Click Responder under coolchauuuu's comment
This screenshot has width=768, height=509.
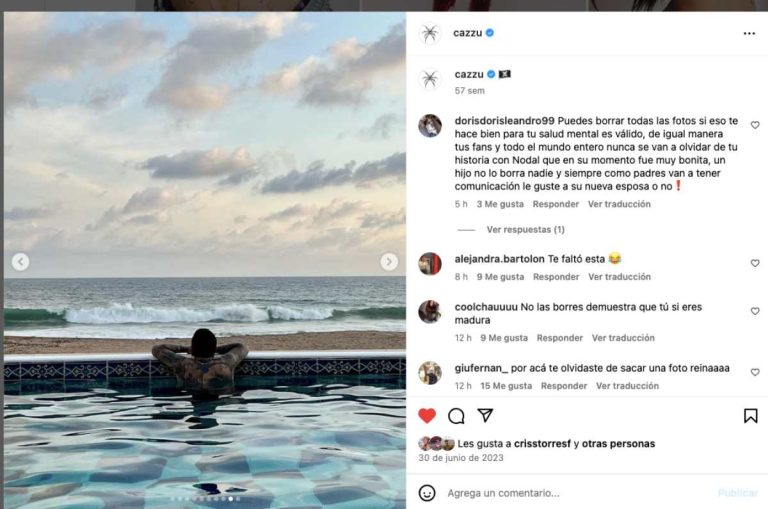(x=559, y=338)
